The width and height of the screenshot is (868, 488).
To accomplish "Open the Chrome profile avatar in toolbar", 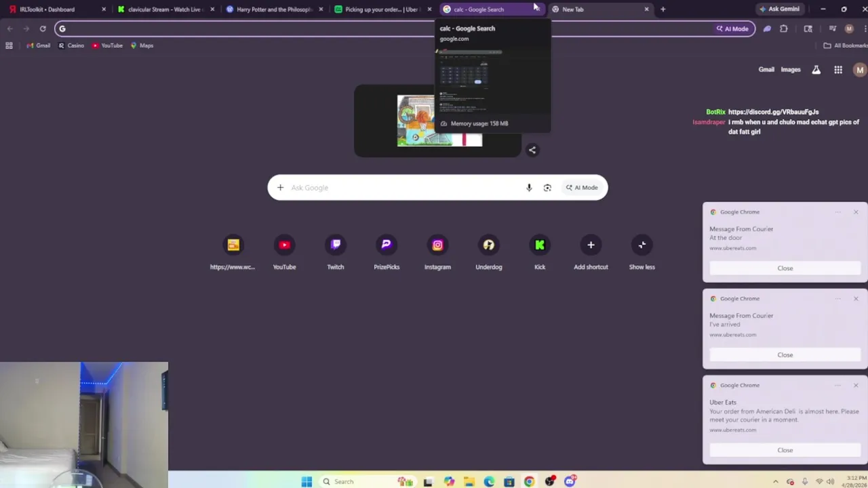I will [x=849, y=28].
